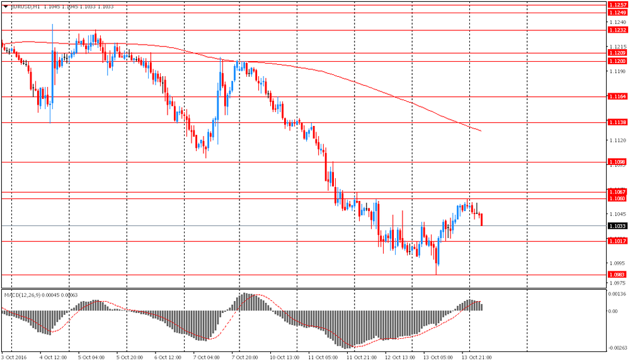Image resolution: width=630 pixels, height=364 pixels.
Task: Click the 3 Oct 2016 date label
Action: (x=15, y=356)
